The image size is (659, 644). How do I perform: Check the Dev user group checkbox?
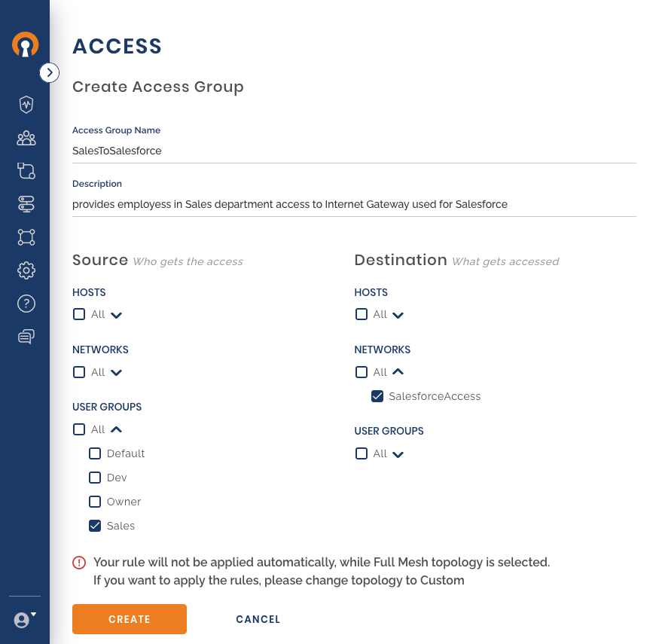click(x=95, y=478)
